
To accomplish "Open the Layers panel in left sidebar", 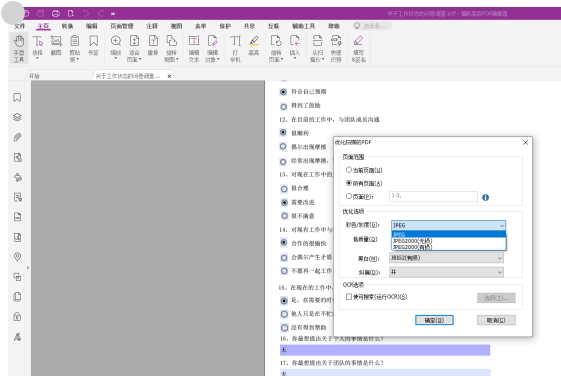I will click(x=17, y=117).
